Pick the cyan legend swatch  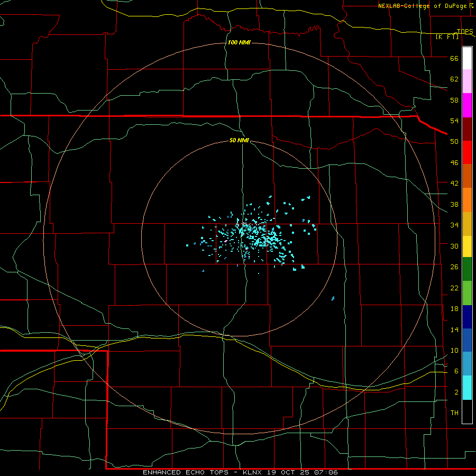[467, 388]
